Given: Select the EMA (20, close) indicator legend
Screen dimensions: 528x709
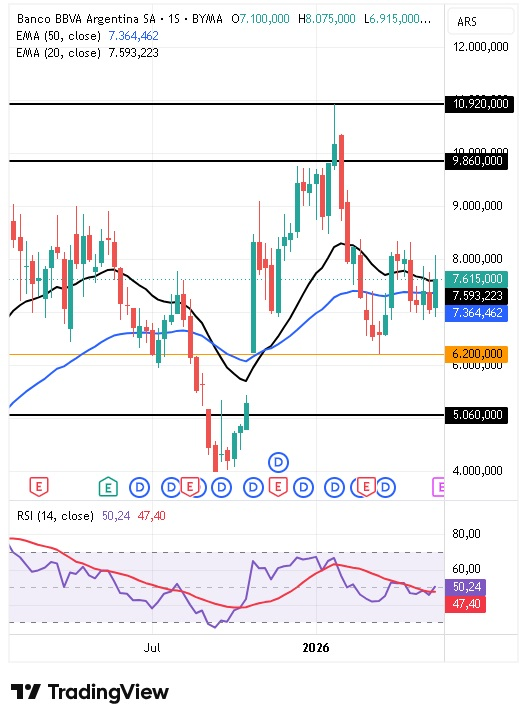Looking at the screenshot, I should [58, 53].
